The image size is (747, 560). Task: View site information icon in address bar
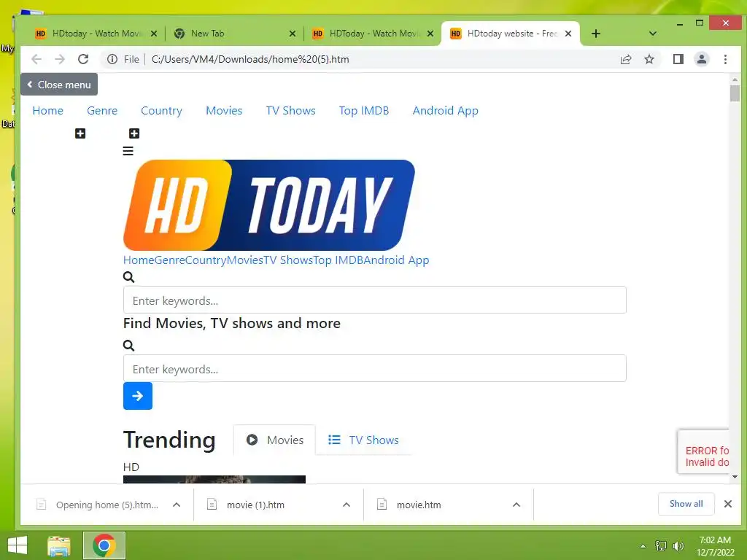pyautogui.click(x=112, y=59)
